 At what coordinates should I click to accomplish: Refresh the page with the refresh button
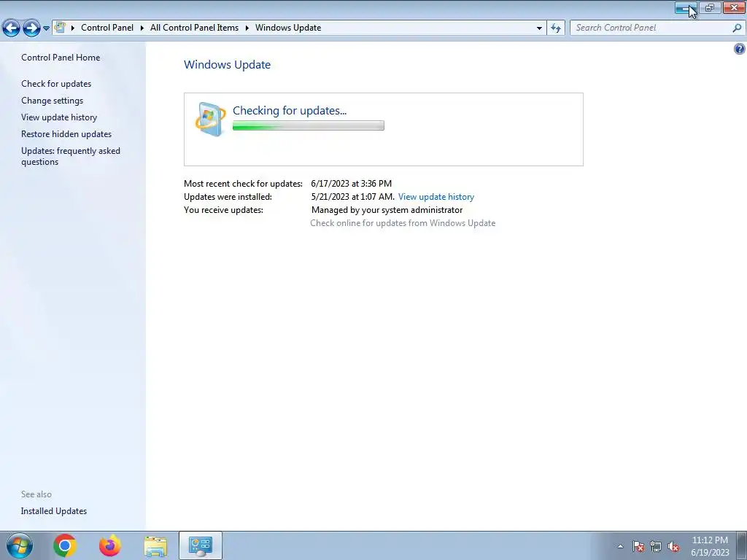(x=556, y=28)
